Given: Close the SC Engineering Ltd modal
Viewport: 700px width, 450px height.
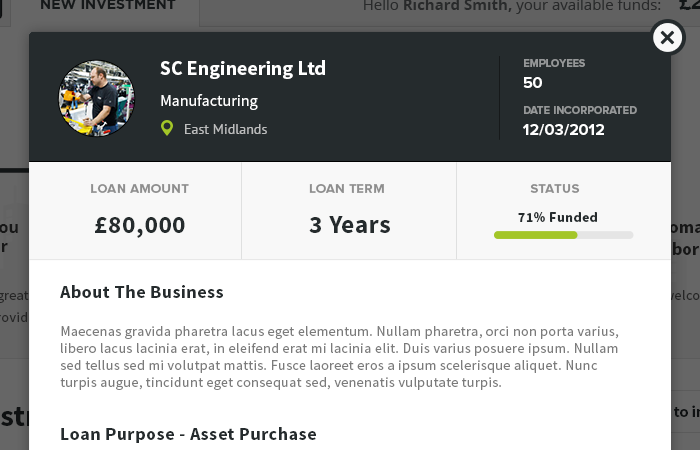Looking at the screenshot, I should point(667,38).
